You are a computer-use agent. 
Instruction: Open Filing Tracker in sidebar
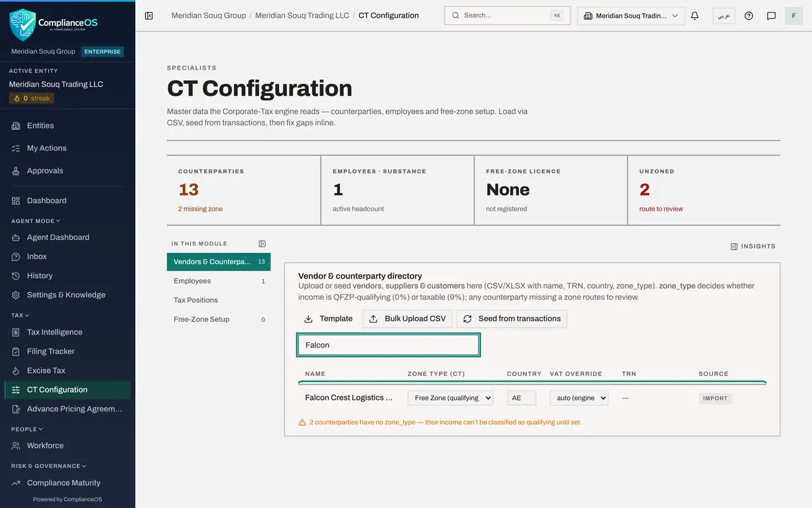[x=67, y=351]
